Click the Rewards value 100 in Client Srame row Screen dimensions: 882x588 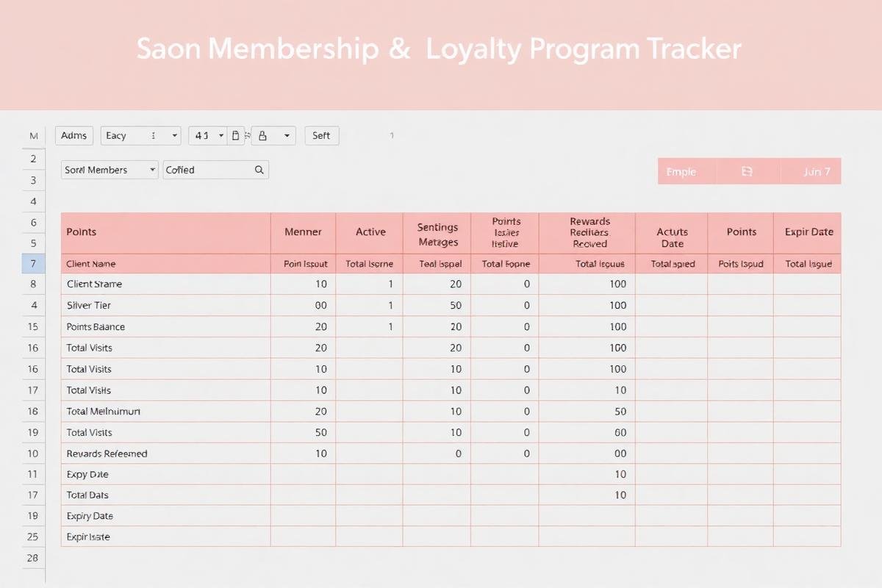tap(617, 284)
